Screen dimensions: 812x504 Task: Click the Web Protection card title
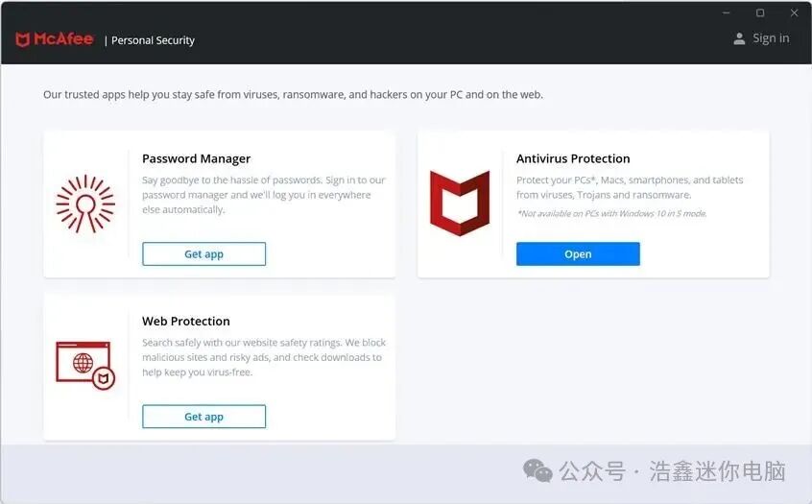pos(186,322)
